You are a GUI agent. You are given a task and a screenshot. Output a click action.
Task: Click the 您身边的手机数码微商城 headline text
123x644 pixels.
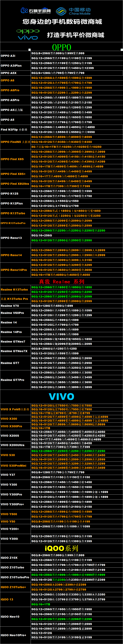pos(62,22)
